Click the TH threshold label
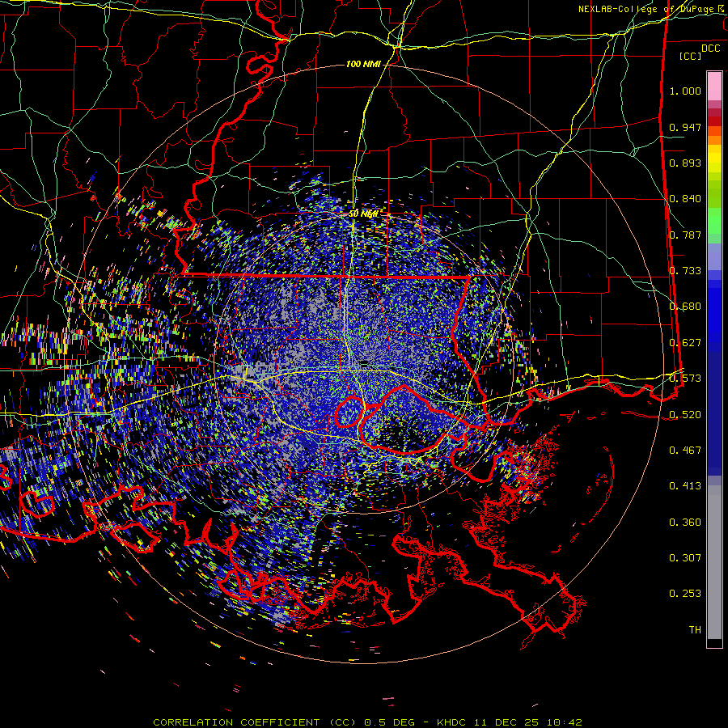Viewport: 728px width, 728px height. click(x=695, y=630)
